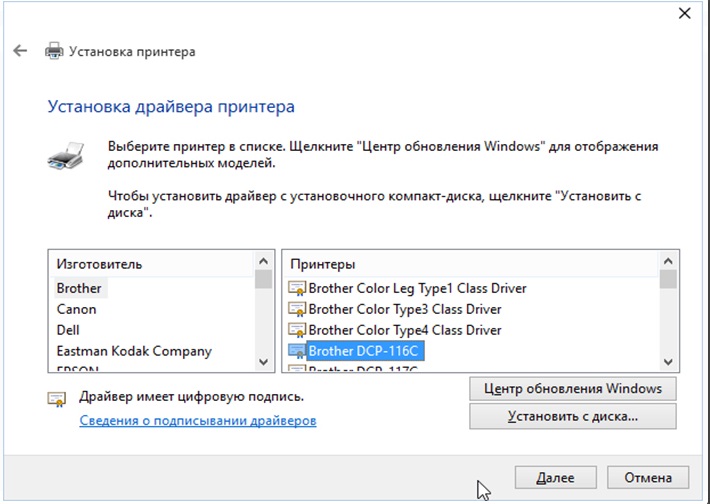Click driver icon of Brother Color Type3
This screenshot has width=710, height=504.
tap(297, 309)
